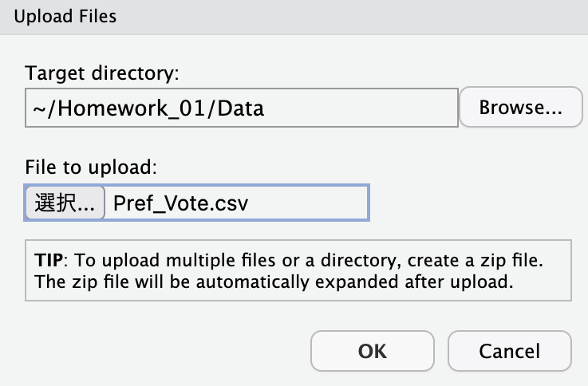Click the tilde at path start
Viewport: 588px width, 386px height.
pyautogui.click(x=39, y=109)
